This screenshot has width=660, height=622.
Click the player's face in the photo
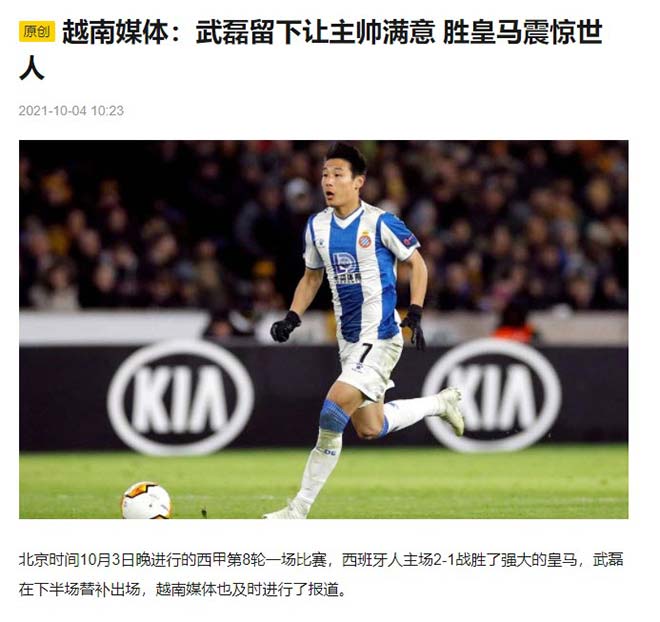[x=336, y=183]
